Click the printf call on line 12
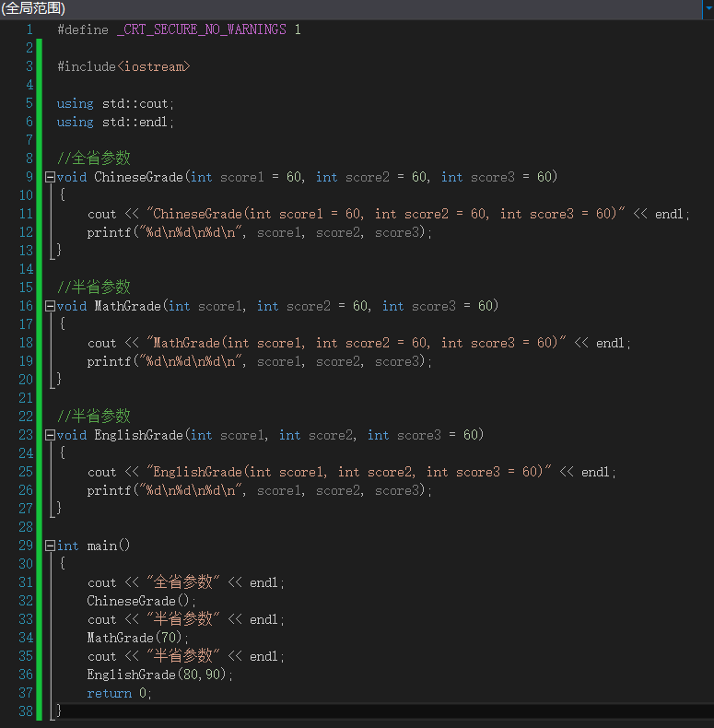This screenshot has height=728, width=714. [260, 232]
